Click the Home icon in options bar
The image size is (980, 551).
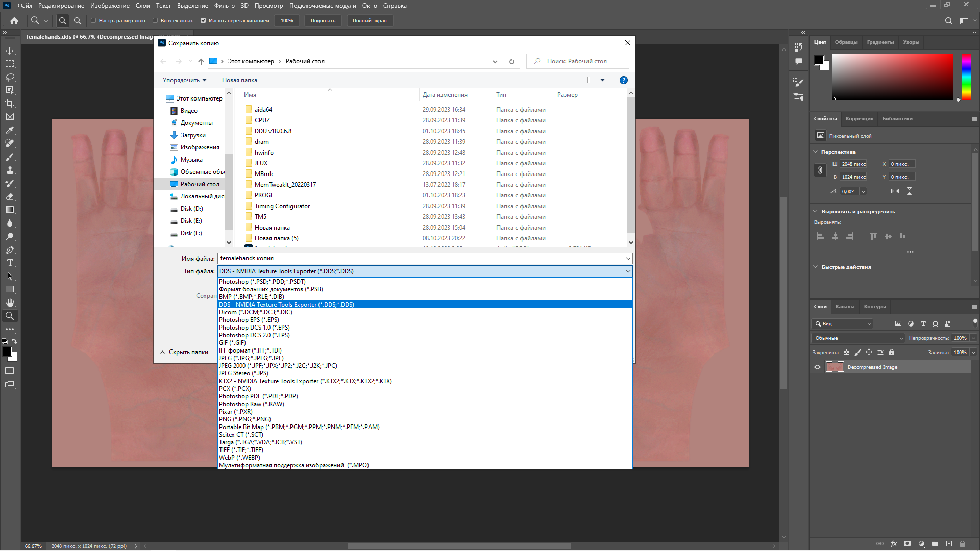coord(14,21)
